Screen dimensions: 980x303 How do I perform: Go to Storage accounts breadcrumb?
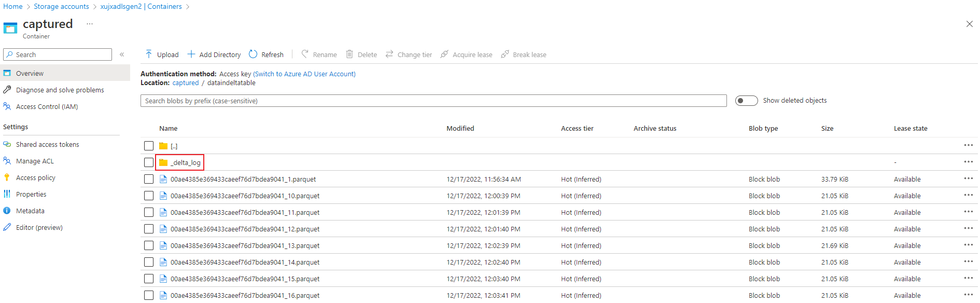(61, 6)
